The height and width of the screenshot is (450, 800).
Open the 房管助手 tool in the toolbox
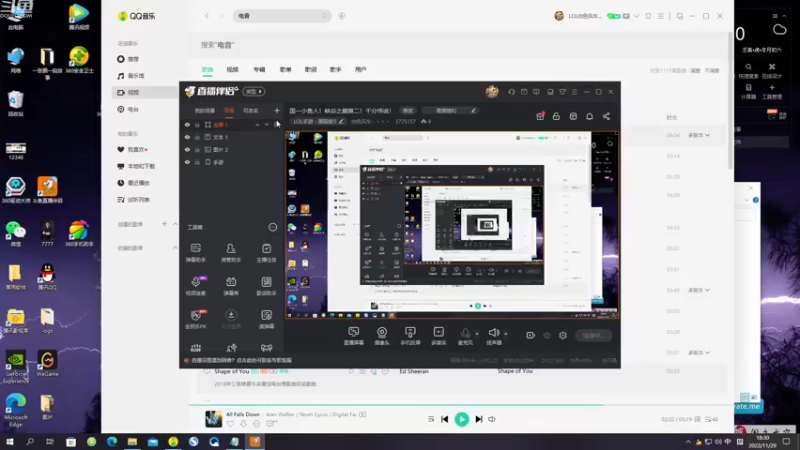coord(231,253)
